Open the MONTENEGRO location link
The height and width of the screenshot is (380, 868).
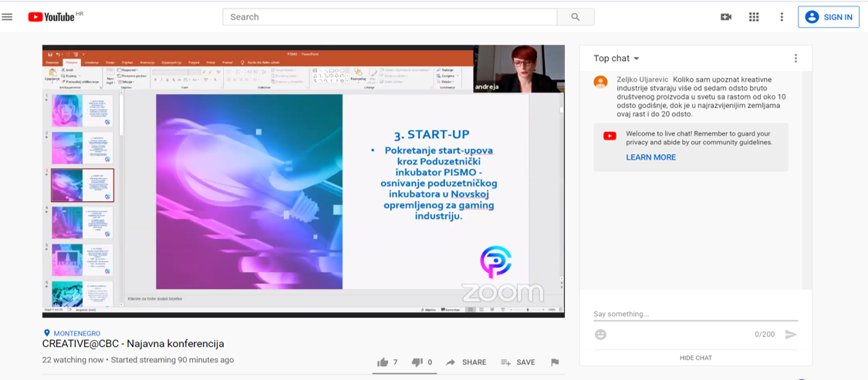pyautogui.click(x=76, y=333)
